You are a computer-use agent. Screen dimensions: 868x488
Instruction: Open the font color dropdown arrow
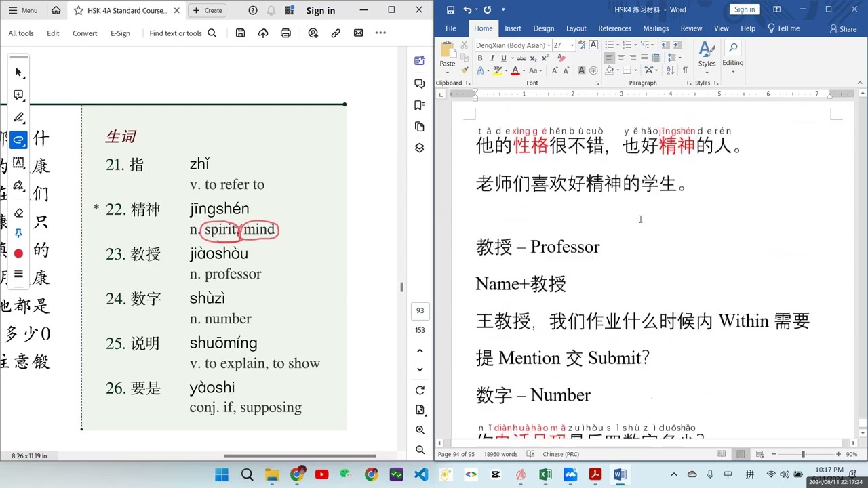pyautogui.click(x=524, y=70)
